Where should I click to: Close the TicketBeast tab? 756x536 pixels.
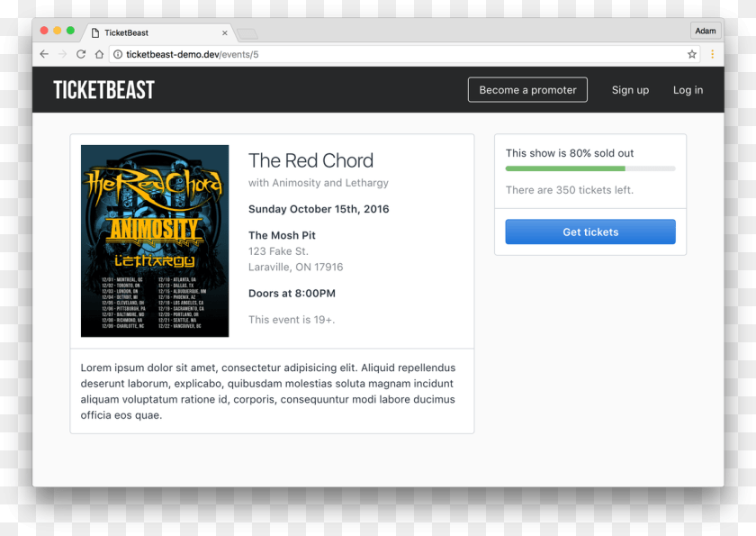(225, 32)
